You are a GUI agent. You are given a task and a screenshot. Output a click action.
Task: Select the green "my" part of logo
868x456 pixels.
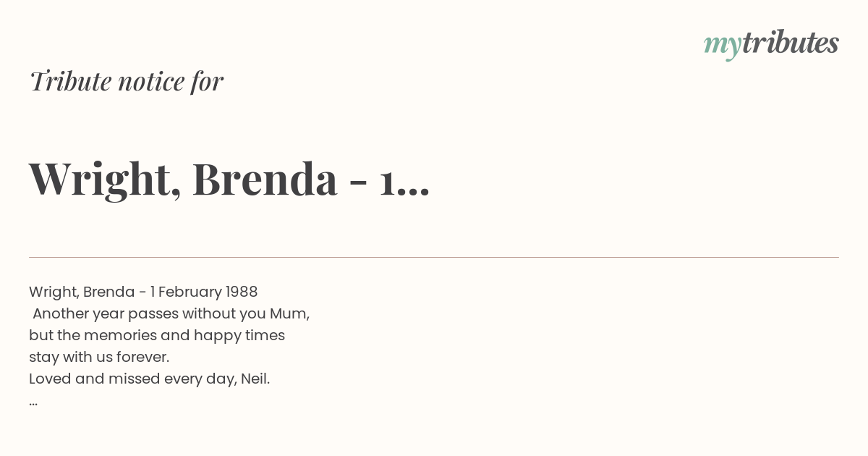click(723, 46)
